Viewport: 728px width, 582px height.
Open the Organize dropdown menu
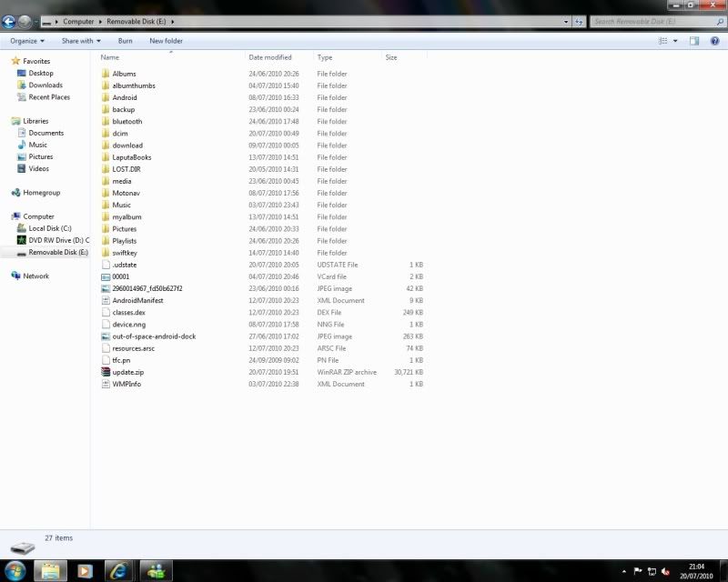coord(27,41)
